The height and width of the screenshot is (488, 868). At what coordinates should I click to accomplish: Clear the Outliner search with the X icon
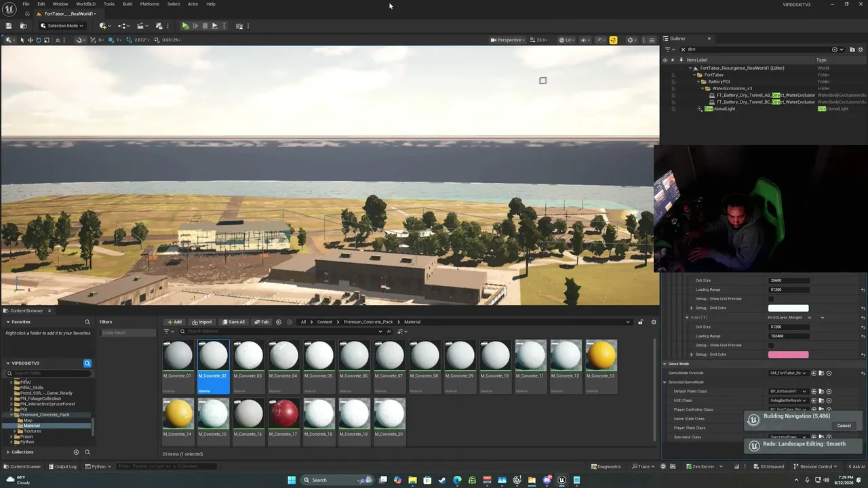[x=683, y=49]
